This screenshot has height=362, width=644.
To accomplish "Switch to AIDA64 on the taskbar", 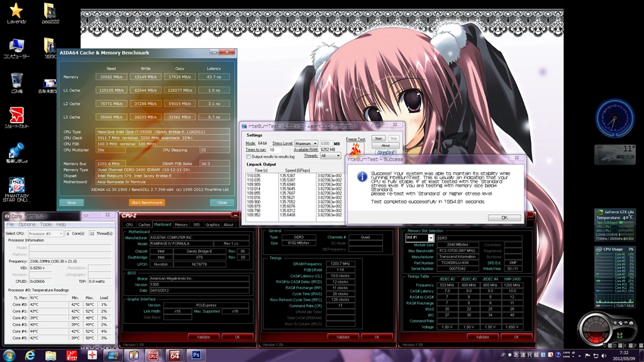I will coord(175,355).
